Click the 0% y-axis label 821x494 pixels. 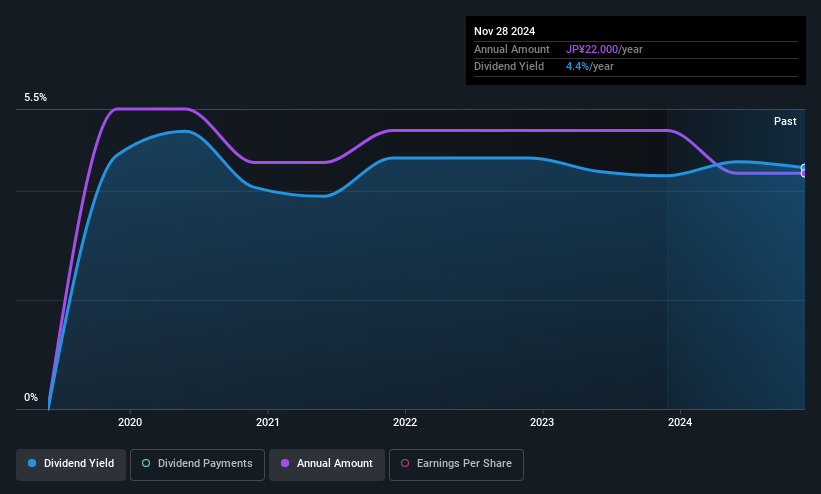[31, 398]
